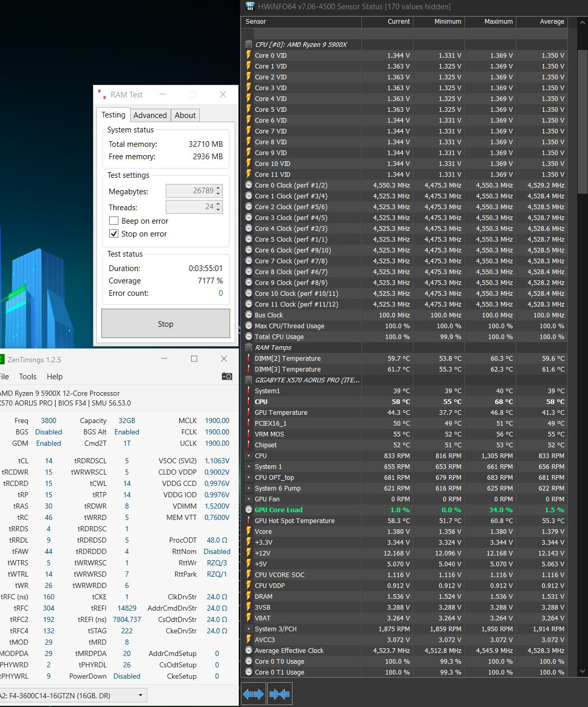This screenshot has height=707, width=588.
Task: Click the icon beside GIGABYTE X570 AORUS PRO group
Action: [x=249, y=380]
